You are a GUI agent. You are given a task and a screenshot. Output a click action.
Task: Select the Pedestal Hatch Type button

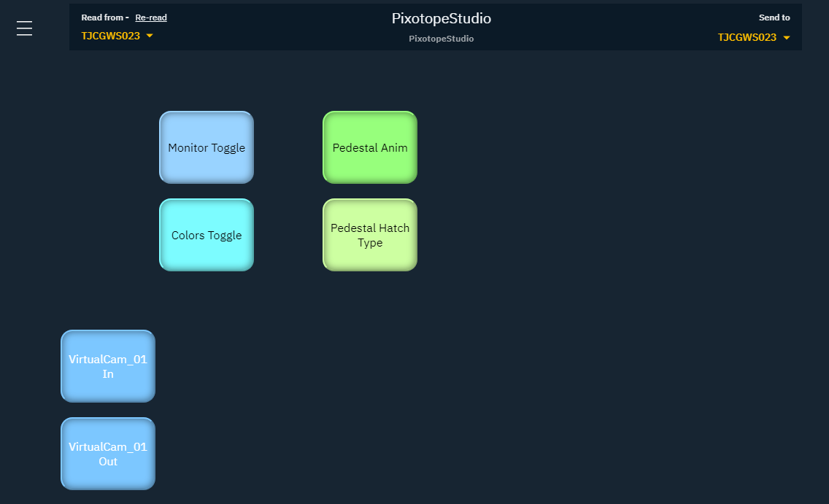[370, 235]
